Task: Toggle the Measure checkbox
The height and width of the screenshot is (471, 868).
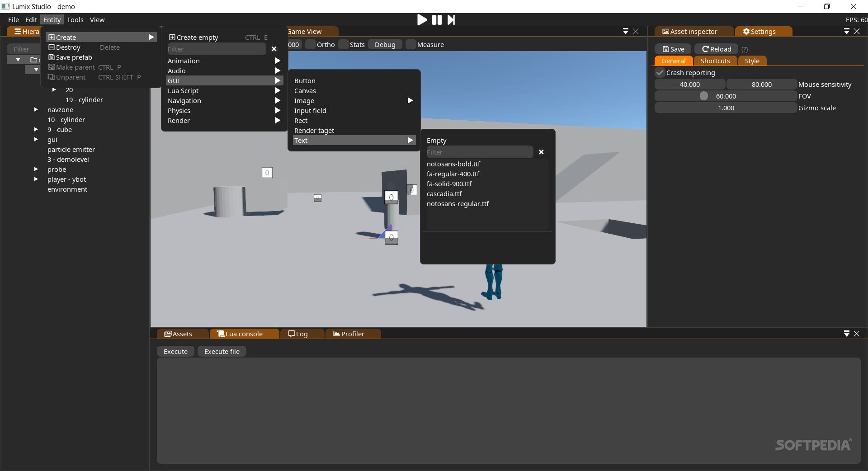Action: click(x=411, y=44)
